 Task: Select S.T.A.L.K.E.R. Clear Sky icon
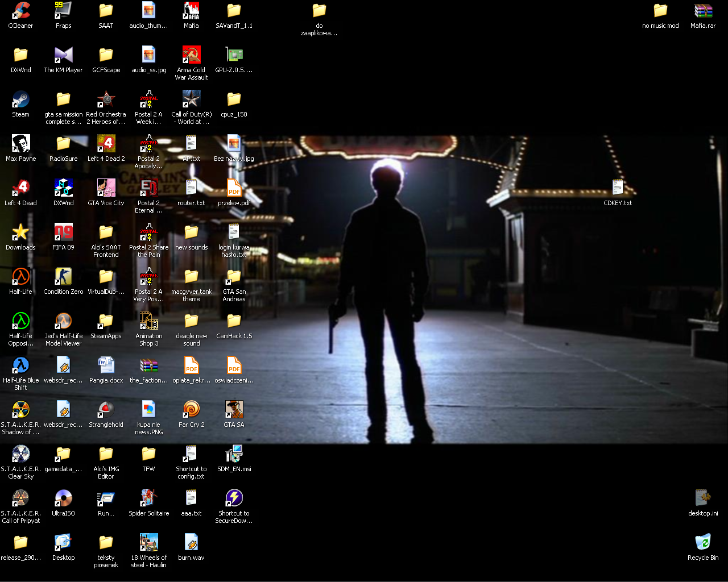click(21, 454)
